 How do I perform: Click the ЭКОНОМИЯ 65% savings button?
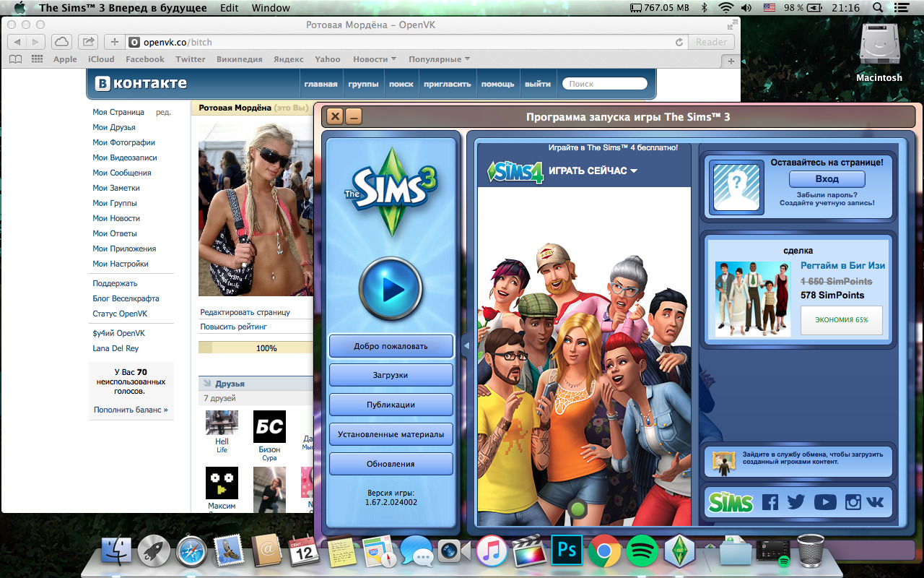pyautogui.click(x=842, y=320)
